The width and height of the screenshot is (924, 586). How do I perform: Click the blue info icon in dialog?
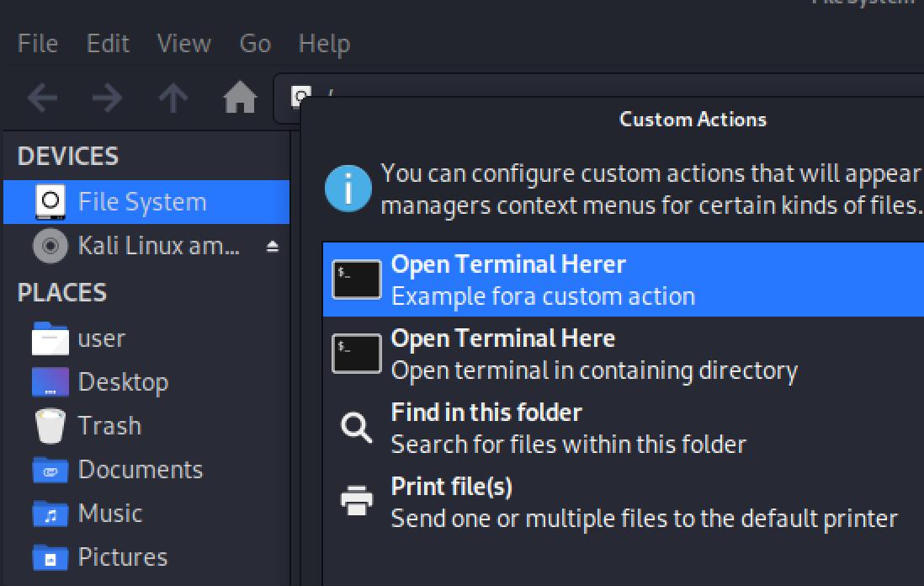click(x=348, y=189)
